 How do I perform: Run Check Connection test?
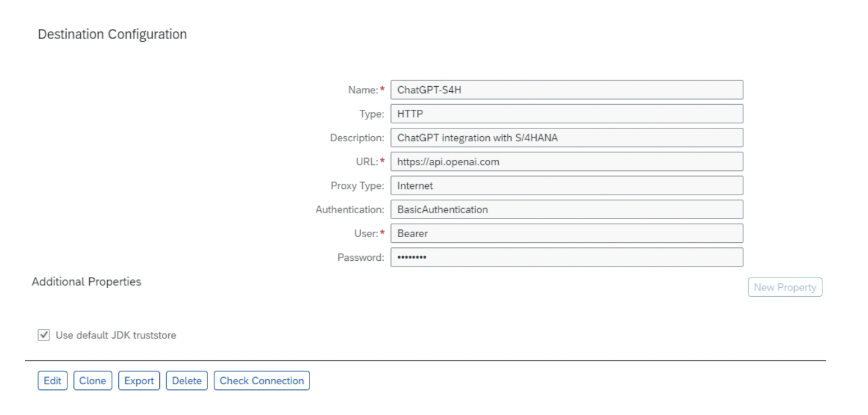coord(262,380)
